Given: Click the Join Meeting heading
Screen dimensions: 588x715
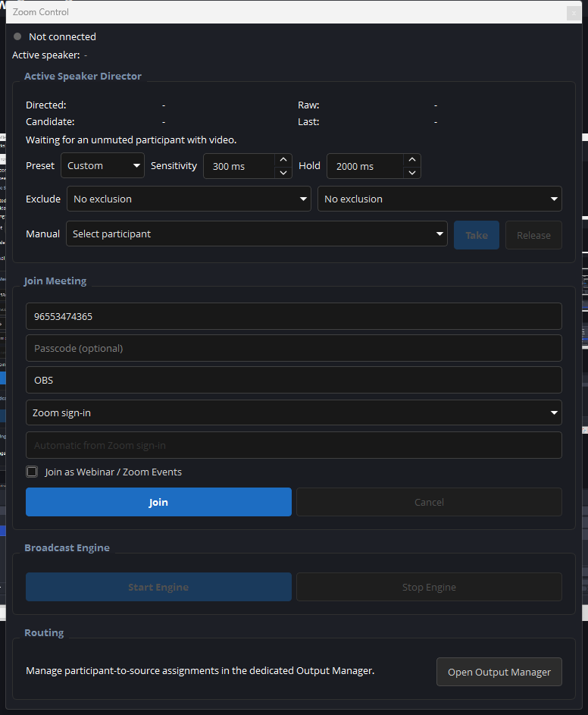Looking at the screenshot, I should click(x=55, y=281).
